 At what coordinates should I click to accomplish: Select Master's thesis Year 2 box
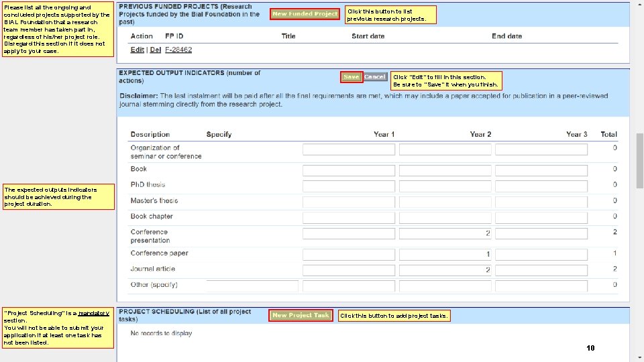coord(445,202)
